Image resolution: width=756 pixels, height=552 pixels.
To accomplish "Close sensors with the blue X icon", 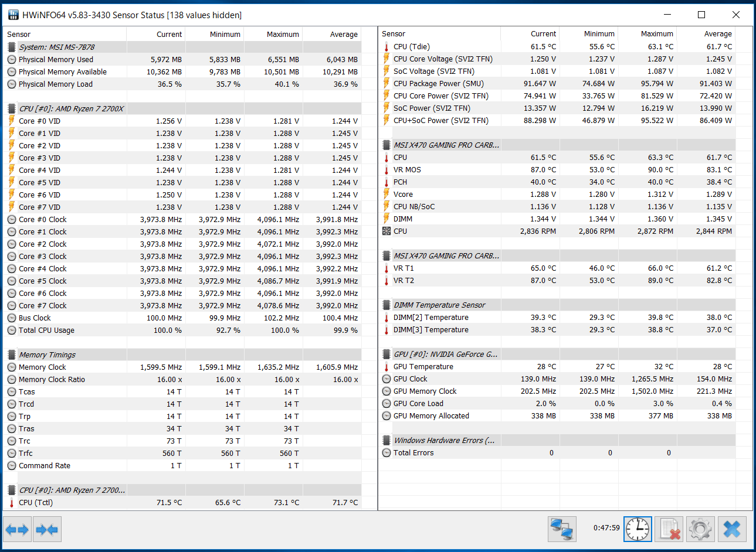I will [x=732, y=529].
